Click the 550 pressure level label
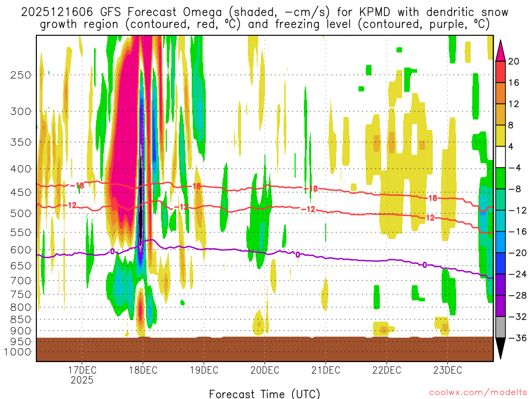Viewport: 532px width, 399px height. [x=21, y=232]
